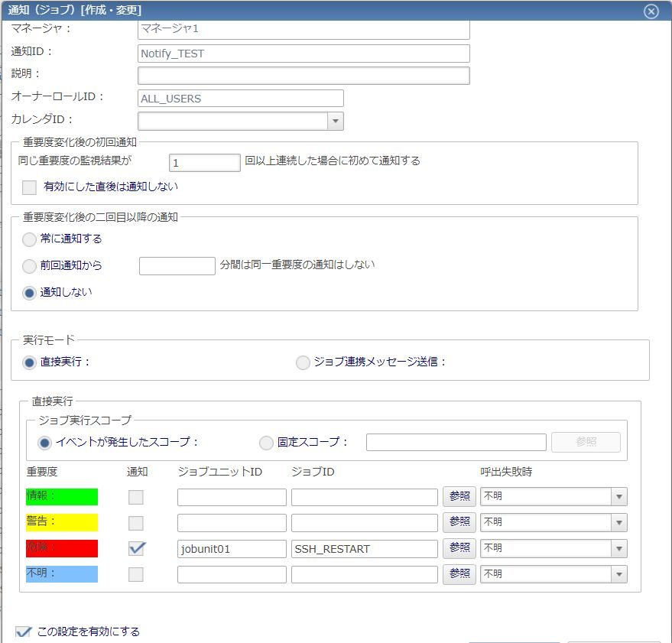
Task: Click ジョブID field in 情報 row
Action: (364, 497)
